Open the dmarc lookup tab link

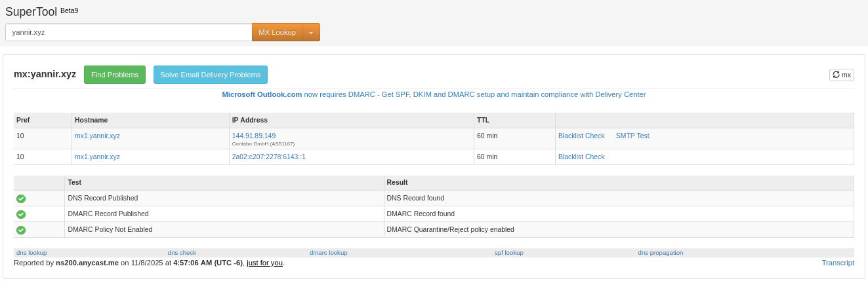(x=328, y=252)
